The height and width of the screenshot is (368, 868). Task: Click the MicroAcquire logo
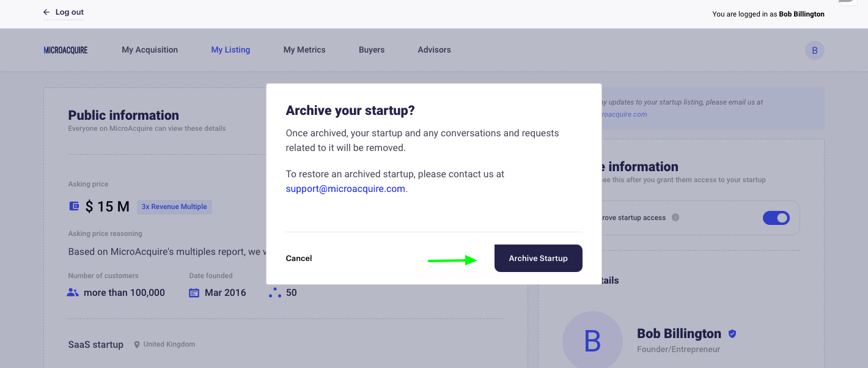65,50
